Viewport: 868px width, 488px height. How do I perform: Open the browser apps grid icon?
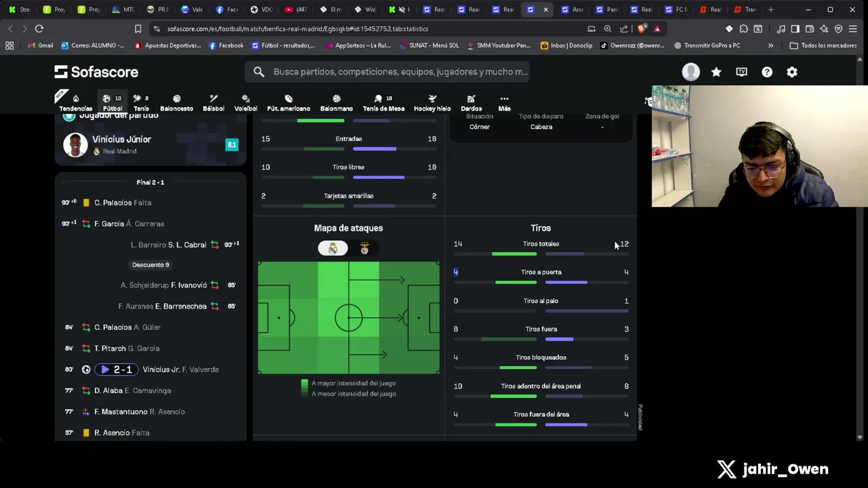click(9, 45)
